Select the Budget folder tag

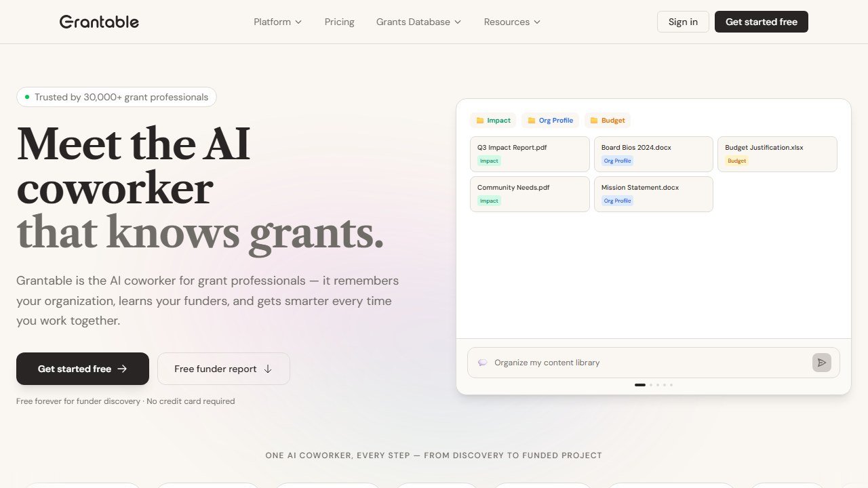click(608, 121)
